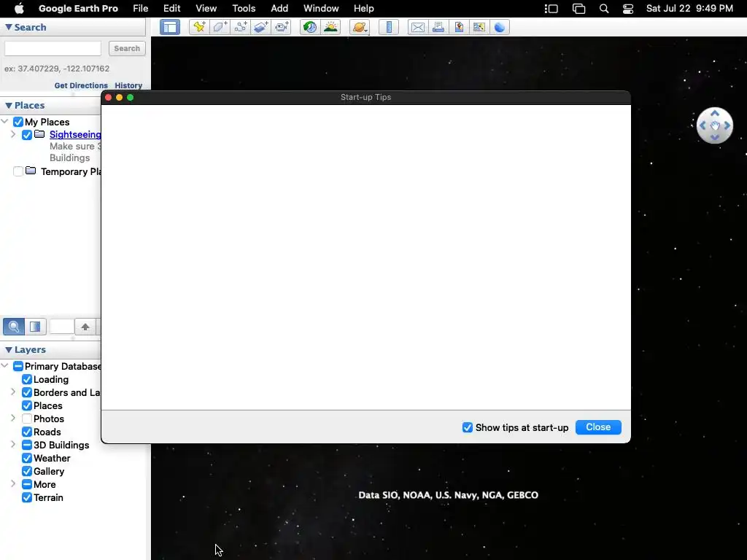Add a placemark with the pushpin icon

pos(198,27)
